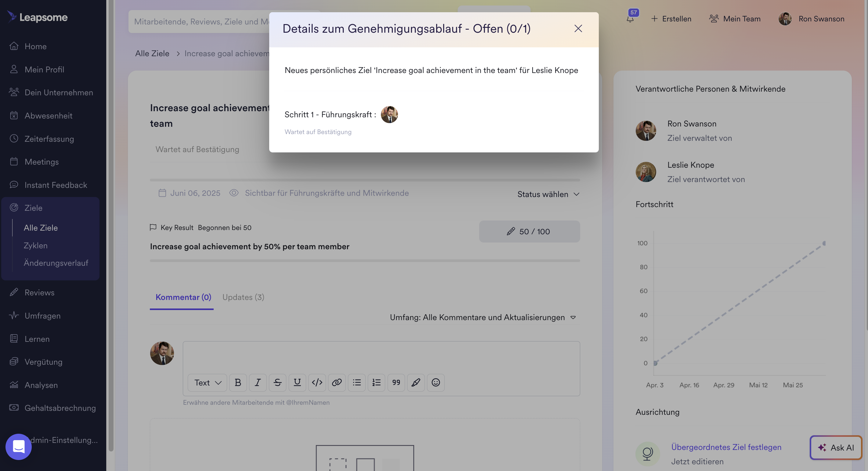Image resolution: width=868 pixels, height=471 pixels.
Task: Click the Ausrichtung globe icon
Action: (647, 454)
